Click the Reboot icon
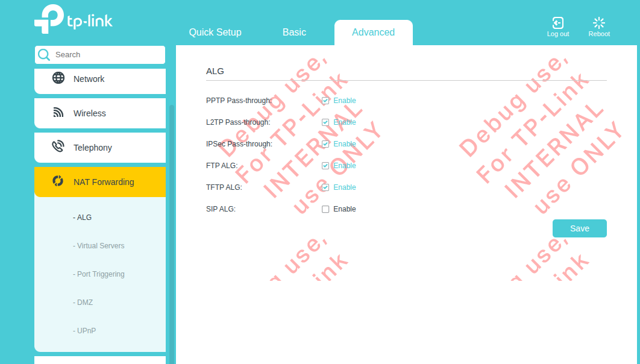This screenshot has height=364, width=640. (599, 23)
